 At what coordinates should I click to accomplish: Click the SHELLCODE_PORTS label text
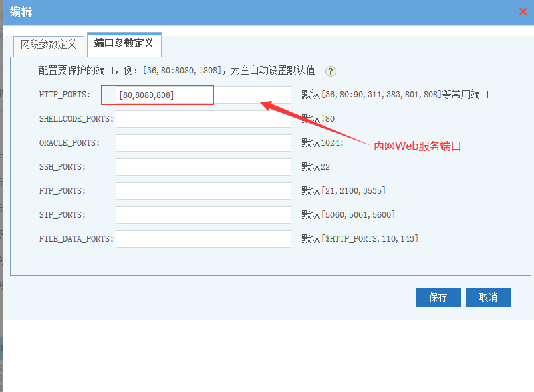click(x=76, y=119)
